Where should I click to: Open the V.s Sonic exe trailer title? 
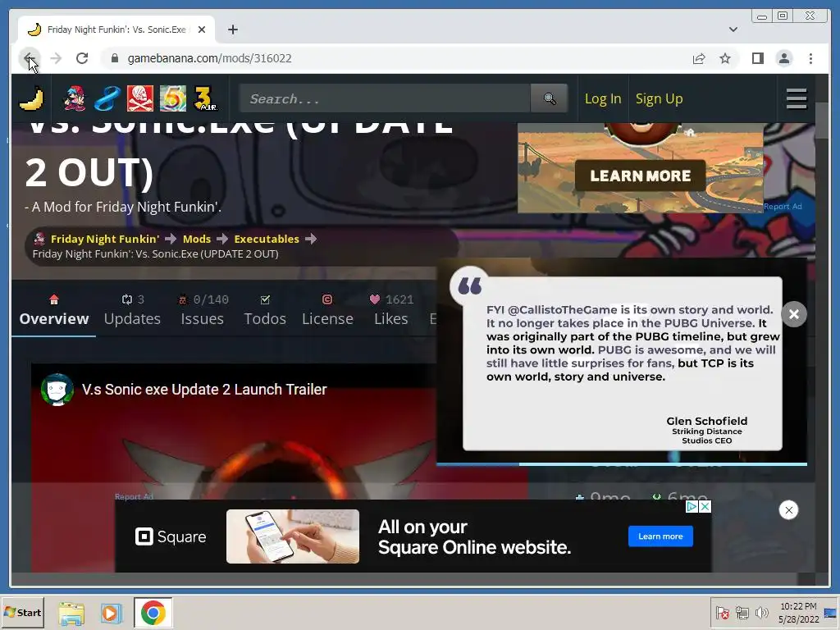point(204,390)
